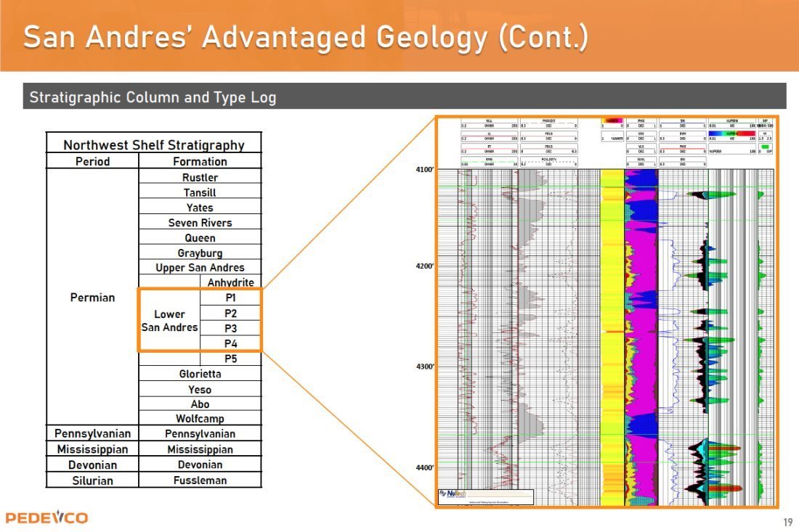Click the Glorietta formation row
Viewport: 799px width, 532px height.
coord(200,375)
